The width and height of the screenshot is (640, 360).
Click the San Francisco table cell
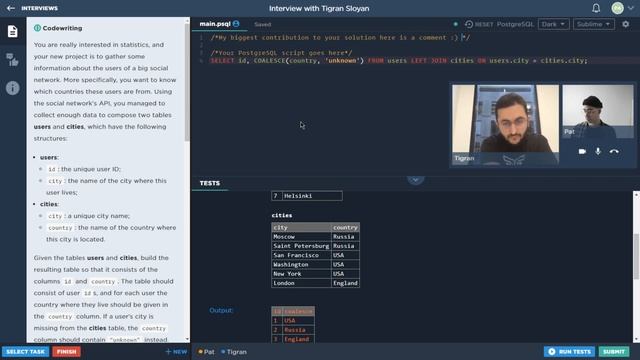tap(301, 255)
